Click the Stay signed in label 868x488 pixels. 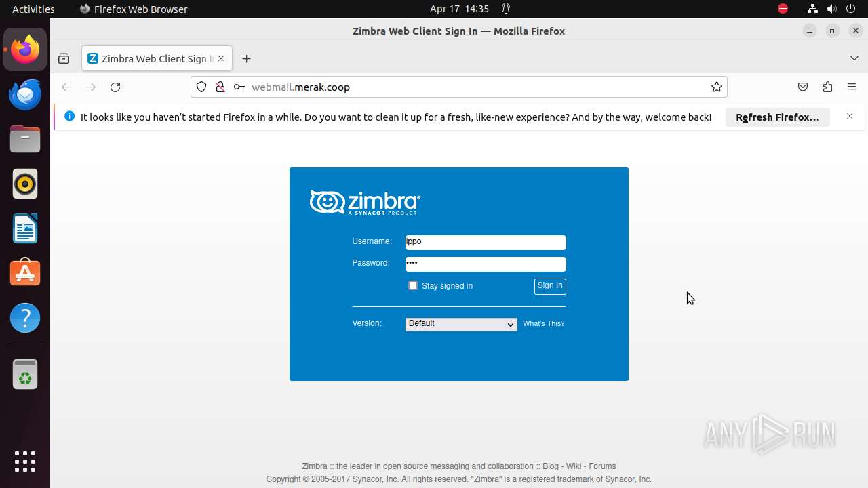point(447,286)
